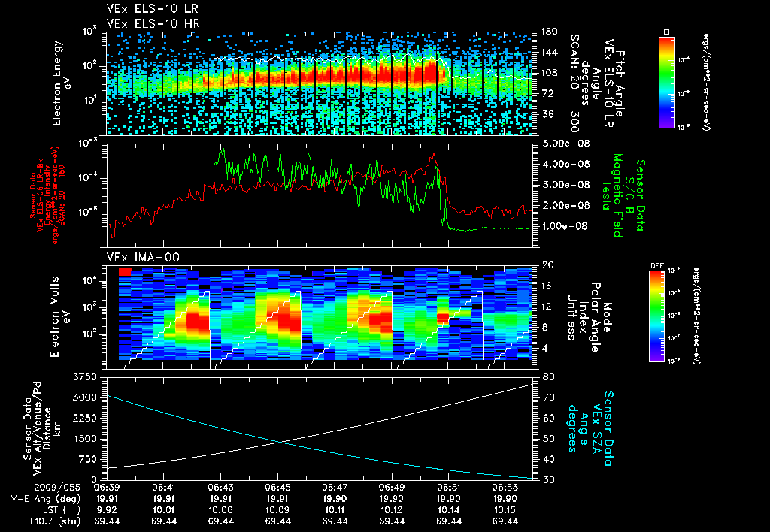
Task: Click the green 'Magnetic Field Tesla' axis label
Action: pos(612,195)
